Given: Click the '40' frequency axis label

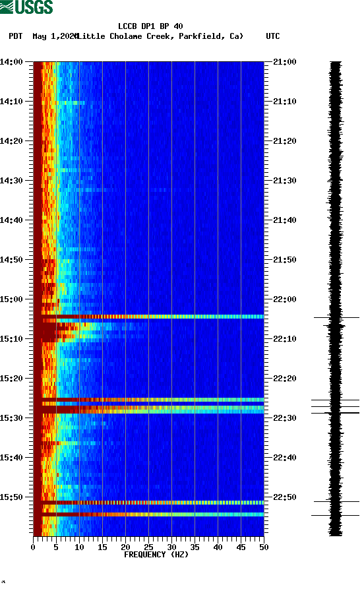Looking at the screenshot, I should 218,547.
